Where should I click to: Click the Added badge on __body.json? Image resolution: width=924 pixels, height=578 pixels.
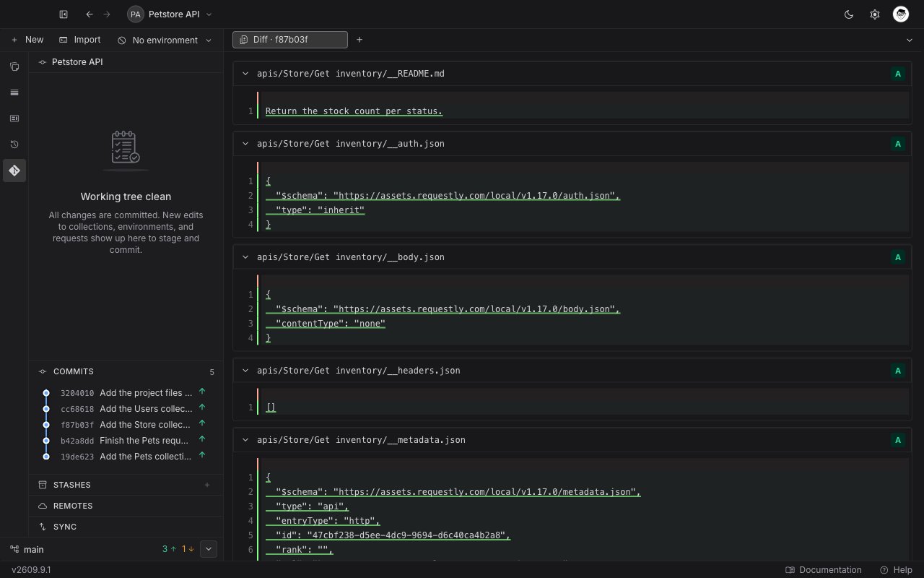898,257
